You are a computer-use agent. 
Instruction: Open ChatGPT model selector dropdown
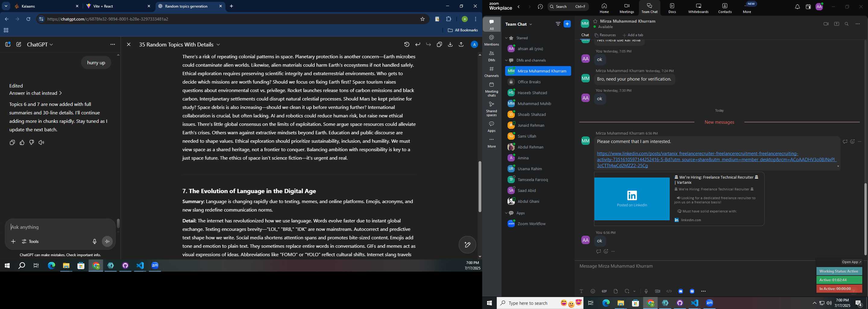tap(40, 45)
